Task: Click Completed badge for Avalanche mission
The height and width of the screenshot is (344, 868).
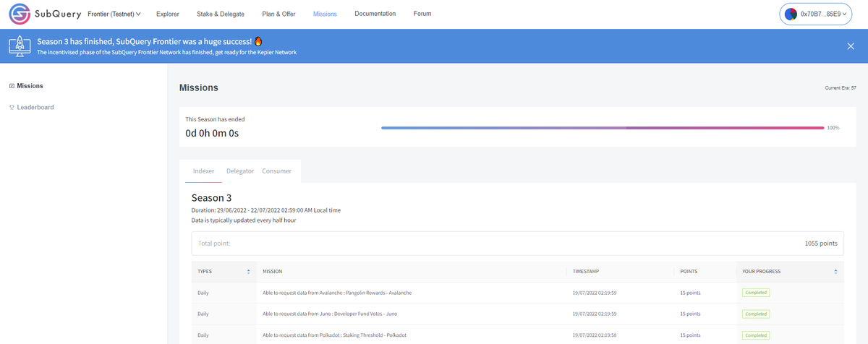Action: pyautogui.click(x=756, y=293)
